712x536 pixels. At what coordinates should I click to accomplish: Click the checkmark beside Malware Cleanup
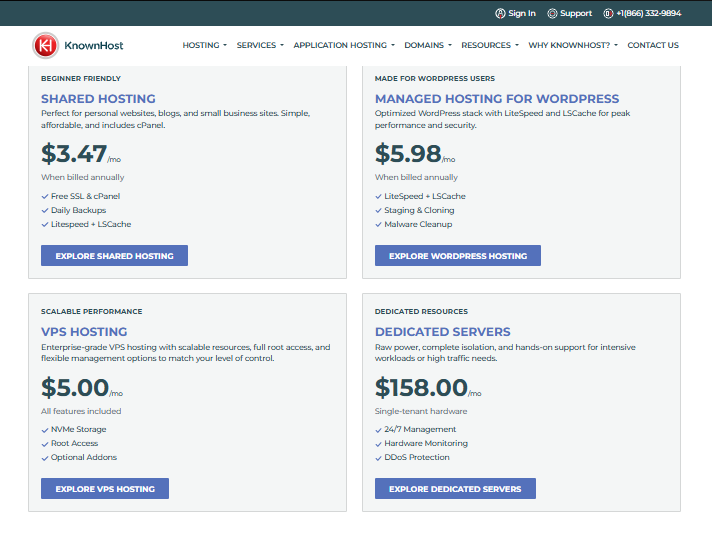coord(378,224)
